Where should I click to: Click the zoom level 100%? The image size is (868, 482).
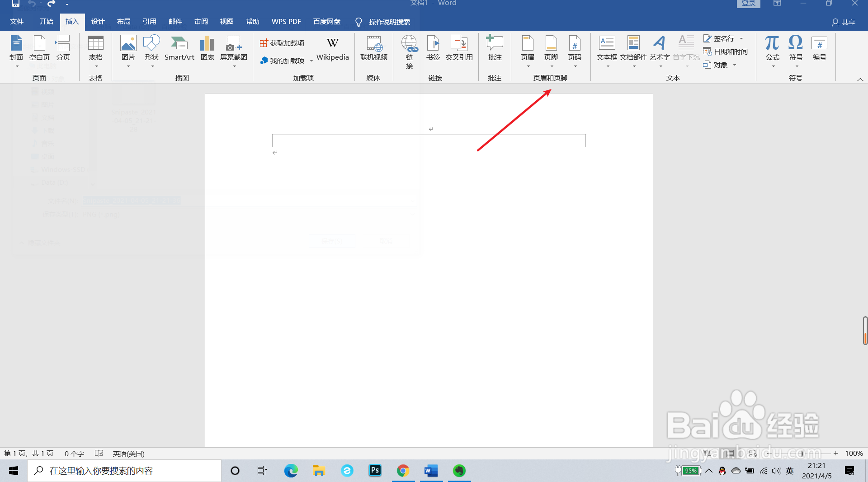854,453
